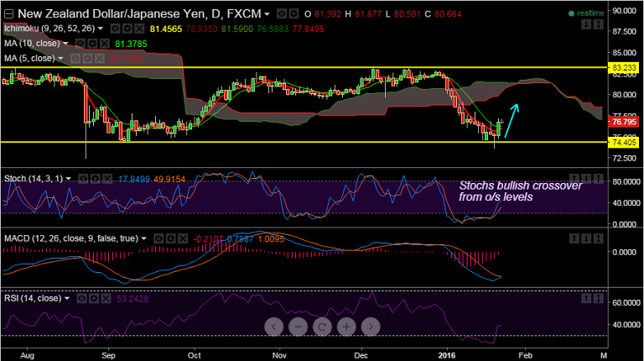
Task: Toggle visibility of the main NZD/JPY series
Action: click(x=282, y=14)
